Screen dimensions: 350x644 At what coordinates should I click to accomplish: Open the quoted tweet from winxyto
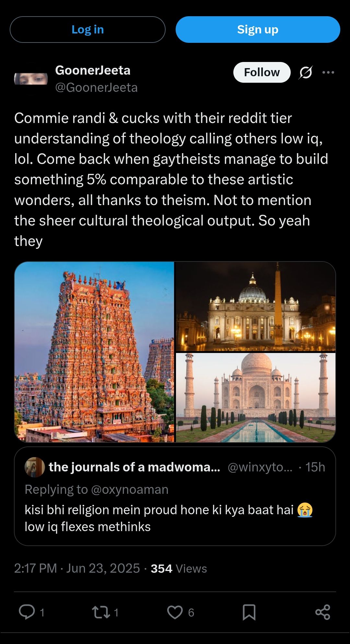175,496
